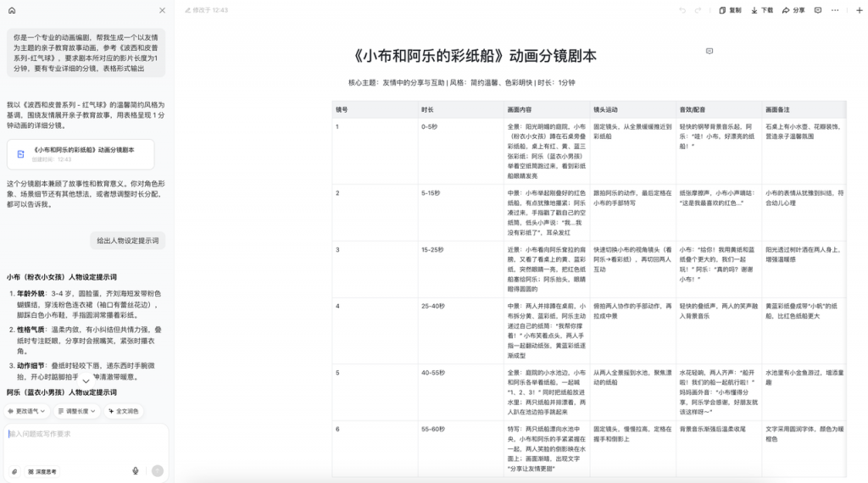The image size is (868, 483).
Task: Click the 0-5秒 duration cell
Action: (x=460, y=151)
